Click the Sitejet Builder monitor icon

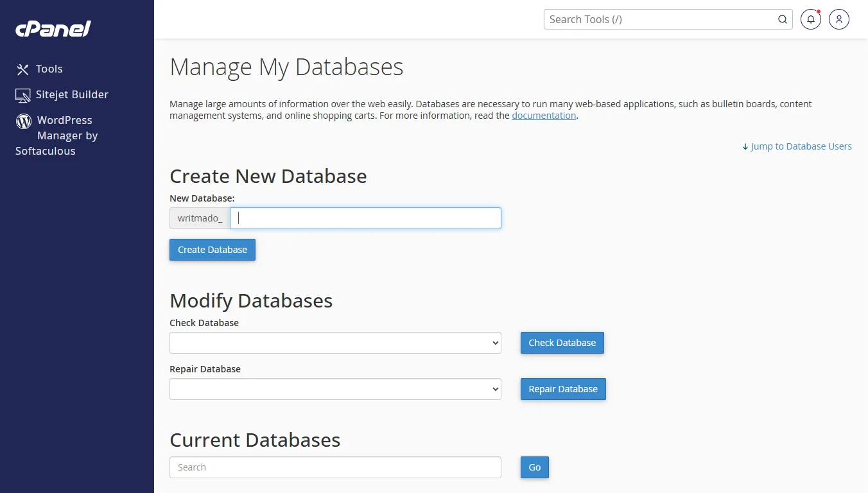click(23, 95)
